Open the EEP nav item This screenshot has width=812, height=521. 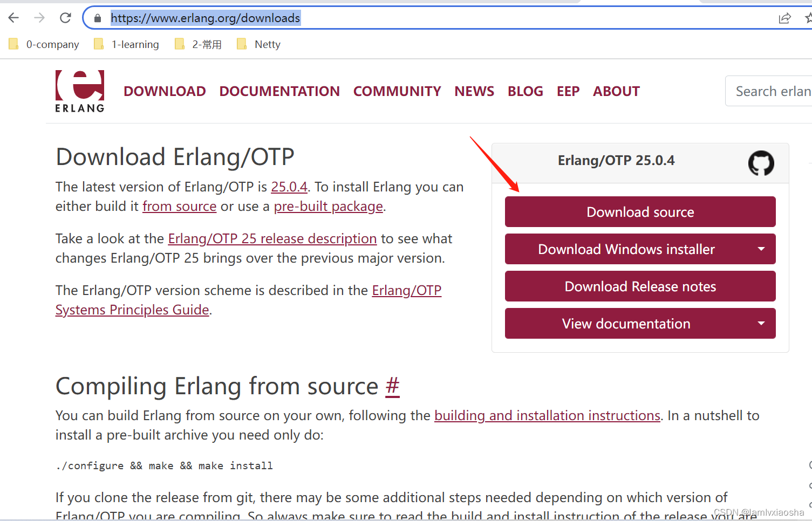coord(568,91)
